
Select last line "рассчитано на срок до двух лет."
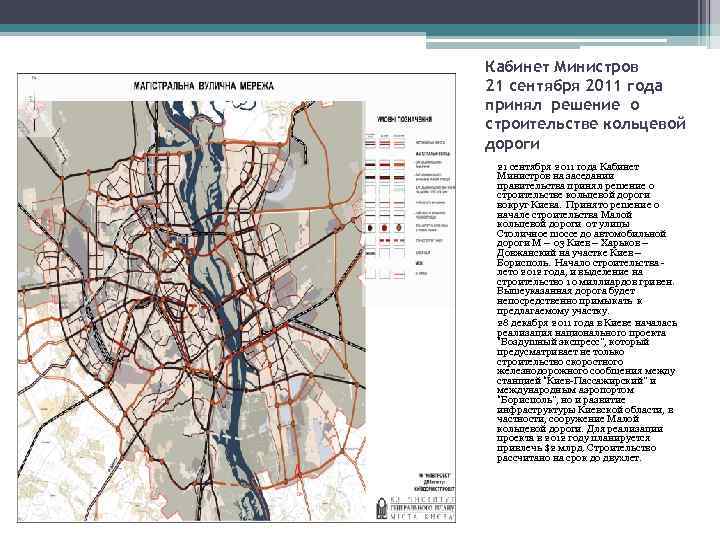coord(568,458)
